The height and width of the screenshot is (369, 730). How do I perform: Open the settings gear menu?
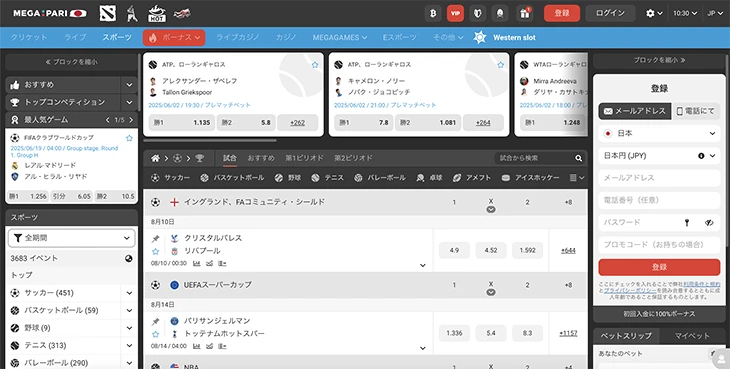654,13
